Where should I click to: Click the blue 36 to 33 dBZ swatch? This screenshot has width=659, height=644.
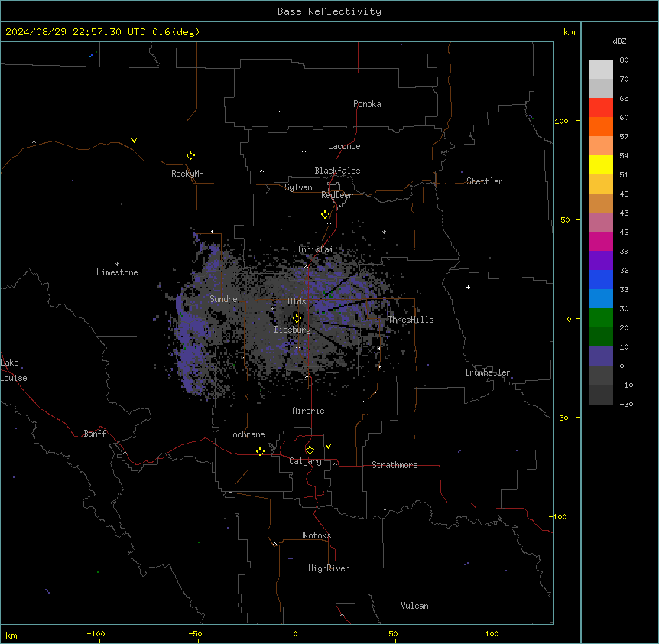tap(601, 279)
